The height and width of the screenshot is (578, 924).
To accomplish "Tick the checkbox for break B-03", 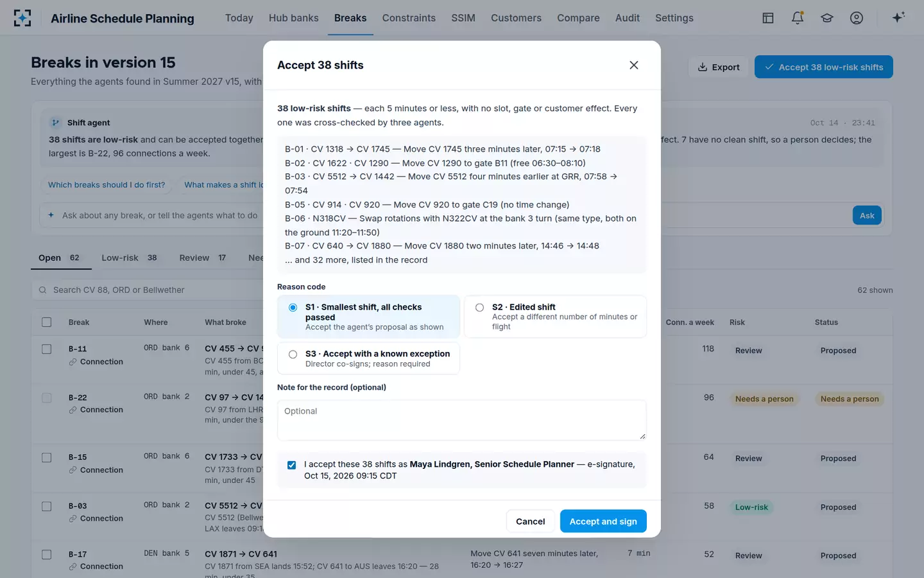I will point(47,507).
